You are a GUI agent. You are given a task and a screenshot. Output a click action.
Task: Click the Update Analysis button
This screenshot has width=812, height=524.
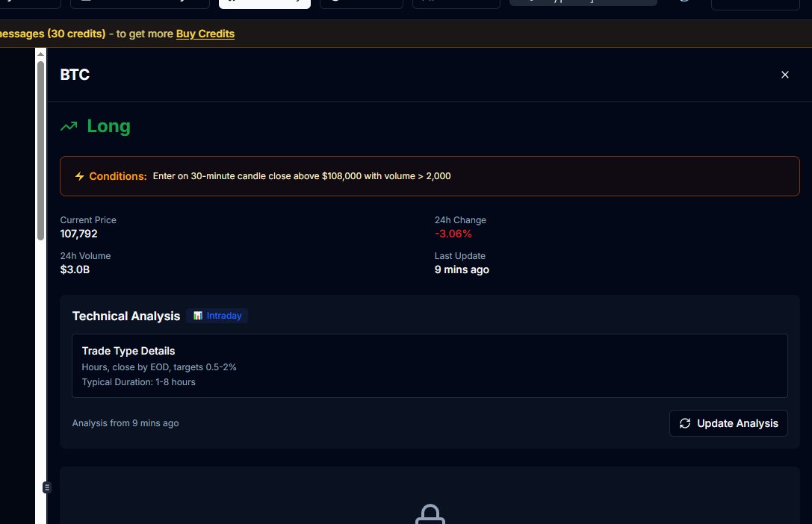pos(728,423)
